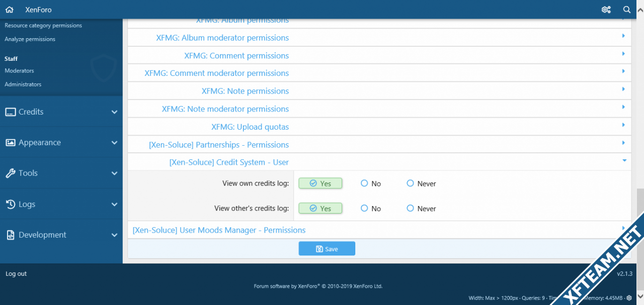Expand the Credits sidebar section chevron
The height and width of the screenshot is (305, 644).
pos(114,112)
